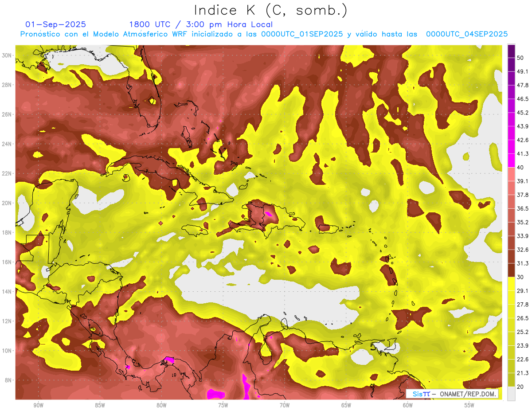The width and height of the screenshot is (532, 411).
Task: Click the 10N latitude axis label
Action: click(x=7, y=351)
